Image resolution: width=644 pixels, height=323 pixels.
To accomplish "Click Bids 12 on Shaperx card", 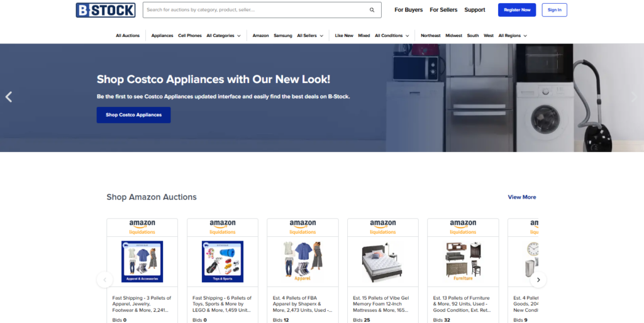I will tap(281, 320).
